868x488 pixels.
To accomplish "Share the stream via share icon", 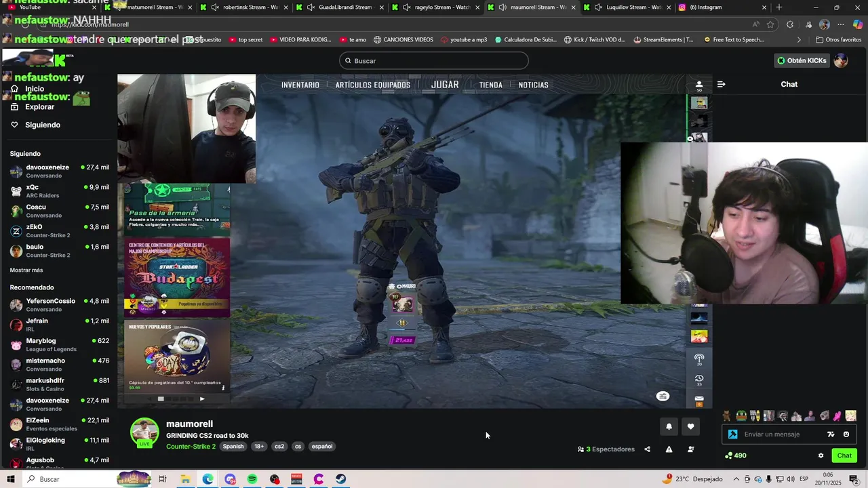I will coord(647,449).
